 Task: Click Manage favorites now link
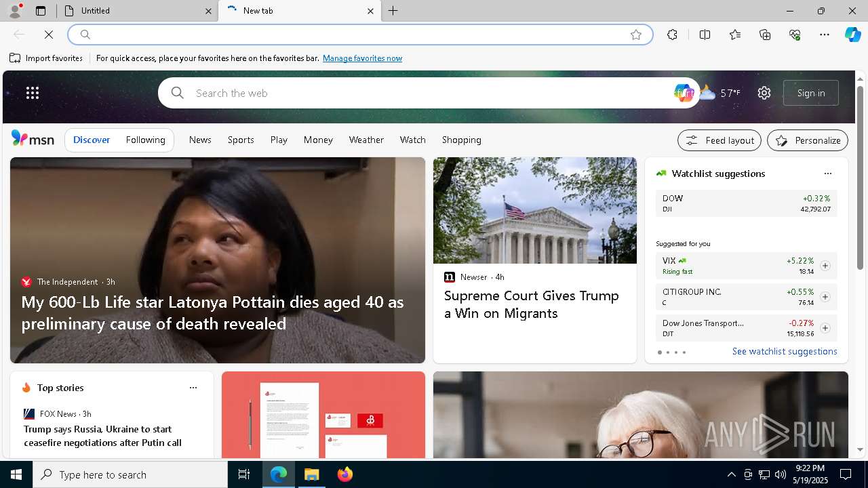tap(362, 58)
